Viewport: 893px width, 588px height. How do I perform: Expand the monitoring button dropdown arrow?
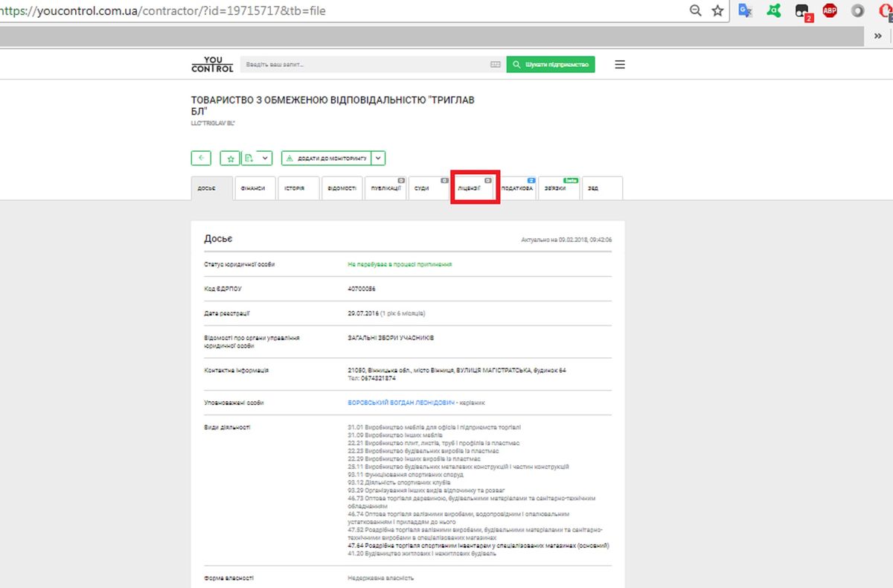(379, 158)
